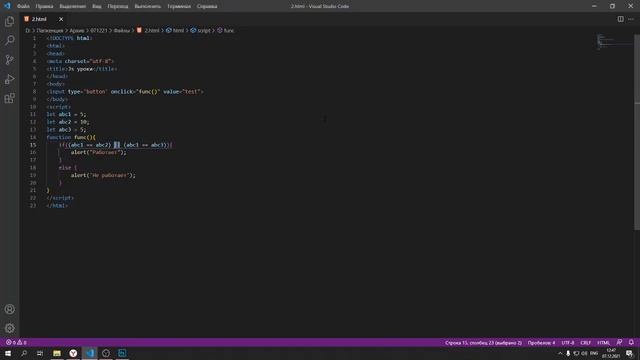Viewport: 640px width, 360px height.
Task: Open the Файл menu
Action: [x=23, y=6]
